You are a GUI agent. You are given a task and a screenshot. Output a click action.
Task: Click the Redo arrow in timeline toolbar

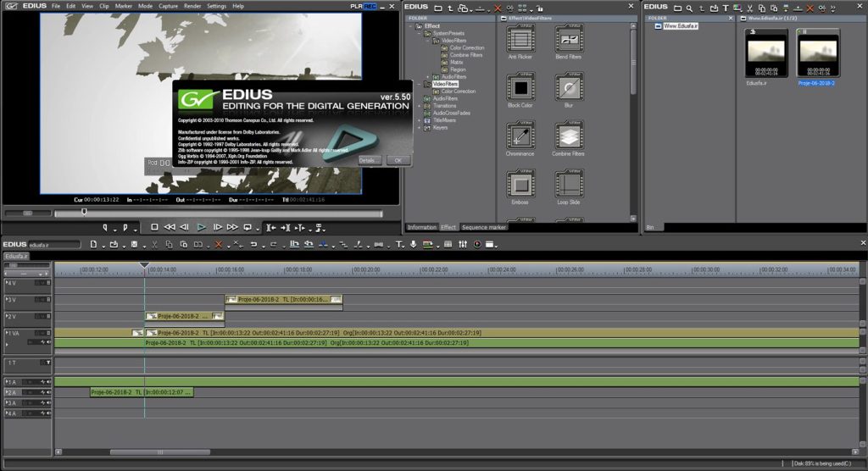click(274, 244)
